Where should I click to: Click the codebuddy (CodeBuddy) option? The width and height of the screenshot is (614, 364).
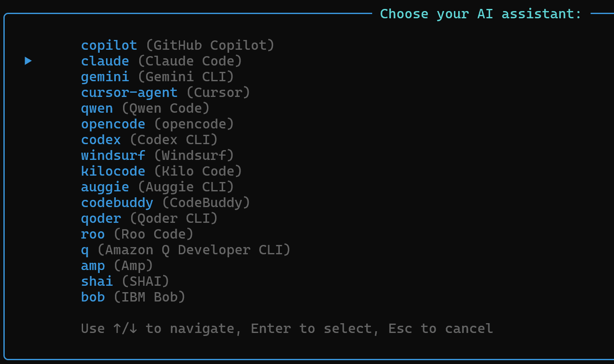tap(165, 202)
